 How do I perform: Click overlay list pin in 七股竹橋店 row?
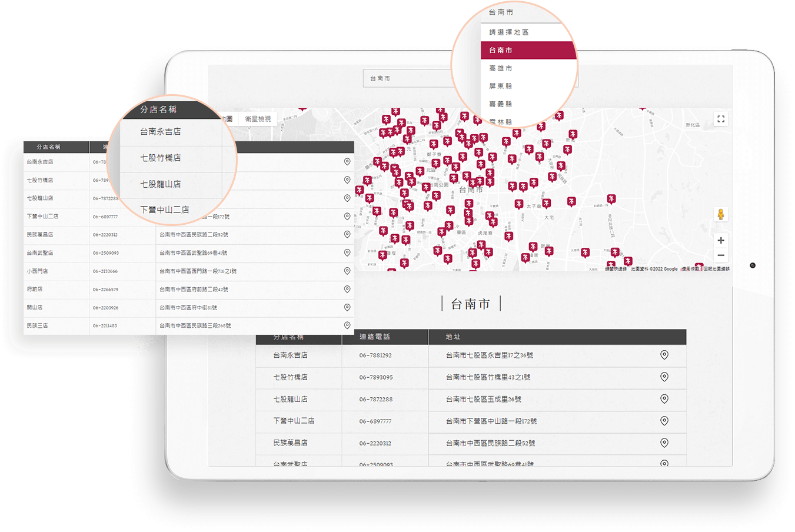tap(347, 179)
